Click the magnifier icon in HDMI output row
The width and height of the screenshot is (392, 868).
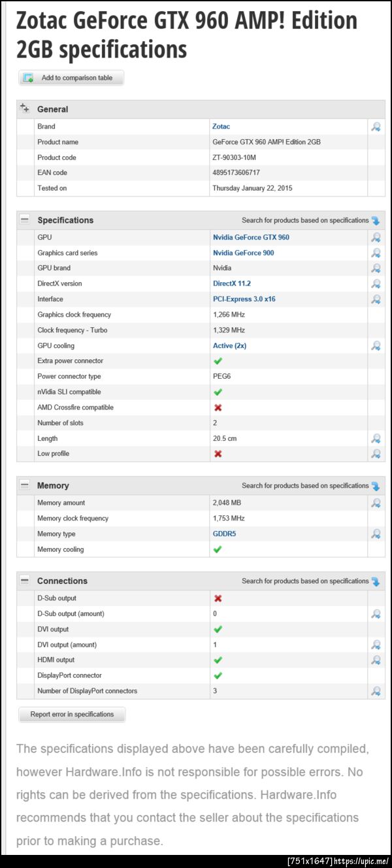point(376,660)
